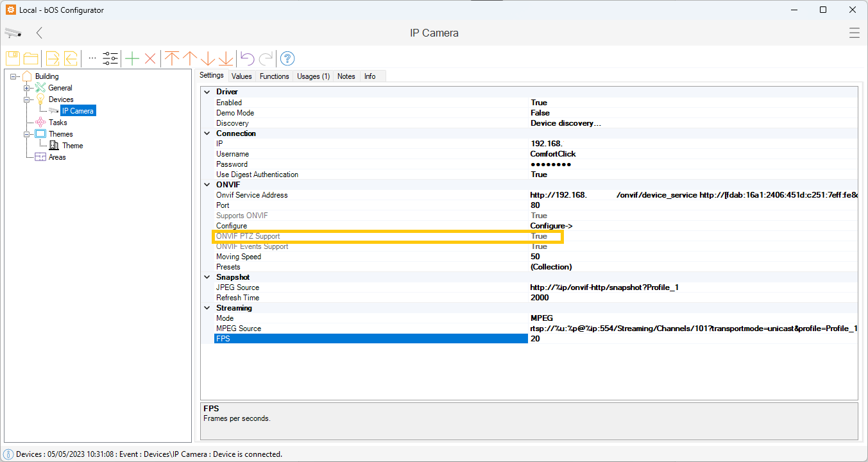Click the Device discovery... value
This screenshot has height=462, width=868.
[x=566, y=123]
